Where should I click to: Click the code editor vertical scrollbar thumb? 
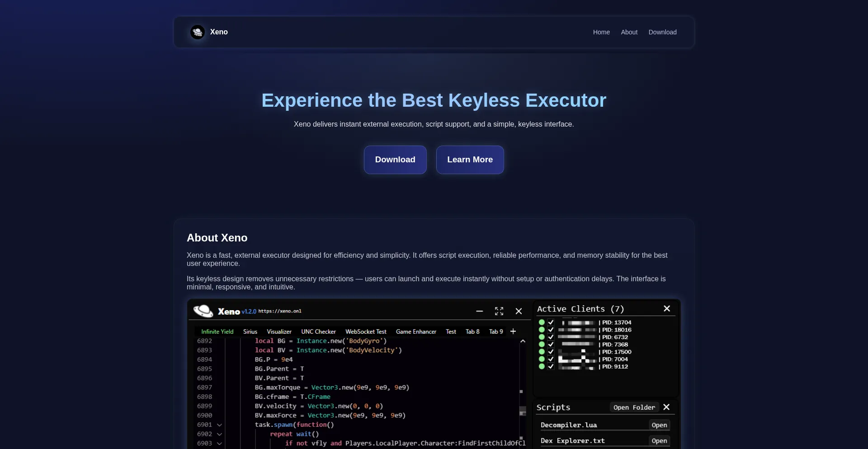[523, 411]
